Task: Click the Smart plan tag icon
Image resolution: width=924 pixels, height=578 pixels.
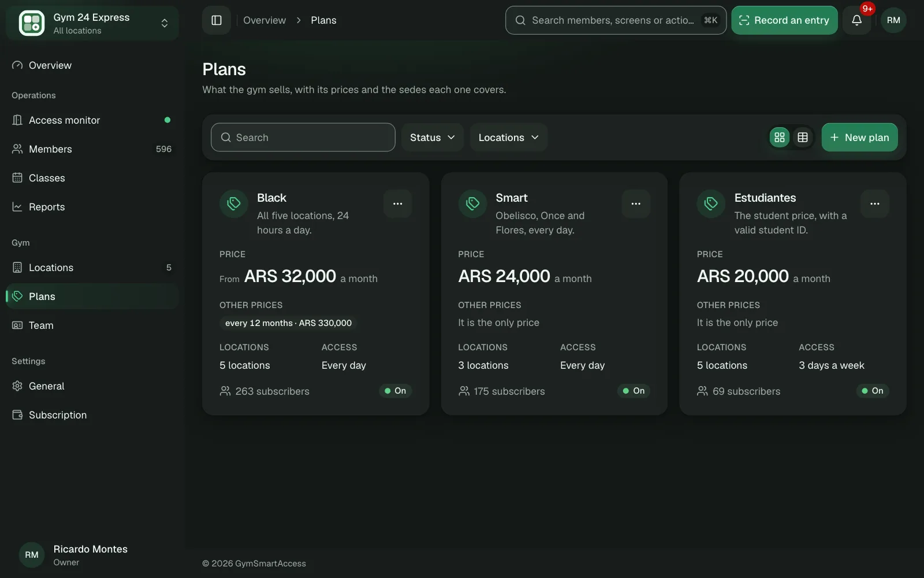Action: tap(472, 203)
